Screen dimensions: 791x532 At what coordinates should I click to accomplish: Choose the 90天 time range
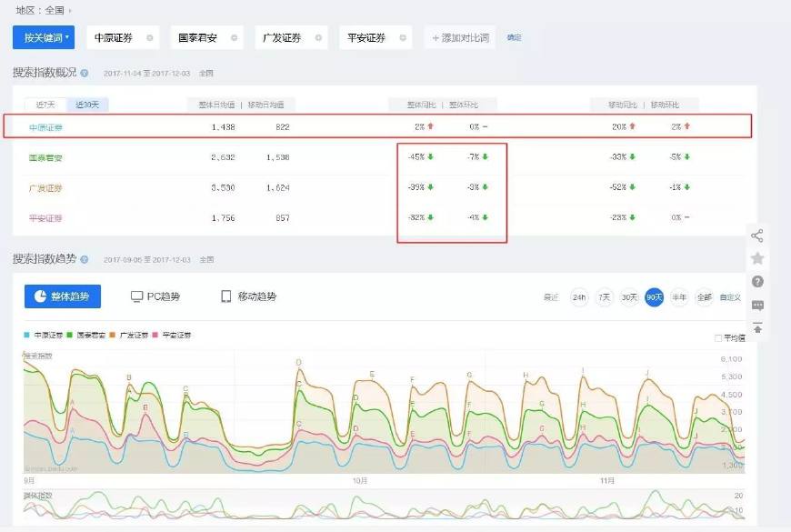655,297
